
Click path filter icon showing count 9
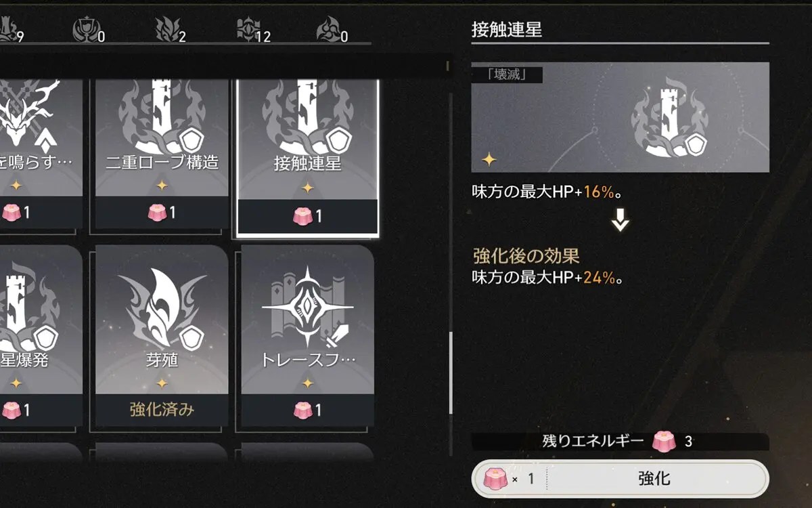12,30
